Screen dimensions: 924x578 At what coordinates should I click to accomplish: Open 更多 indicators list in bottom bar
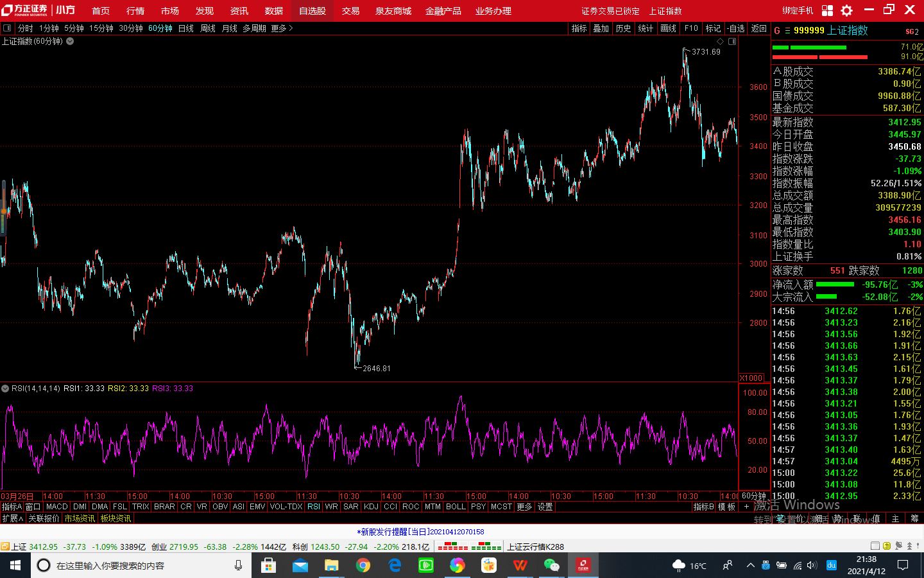point(524,507)
